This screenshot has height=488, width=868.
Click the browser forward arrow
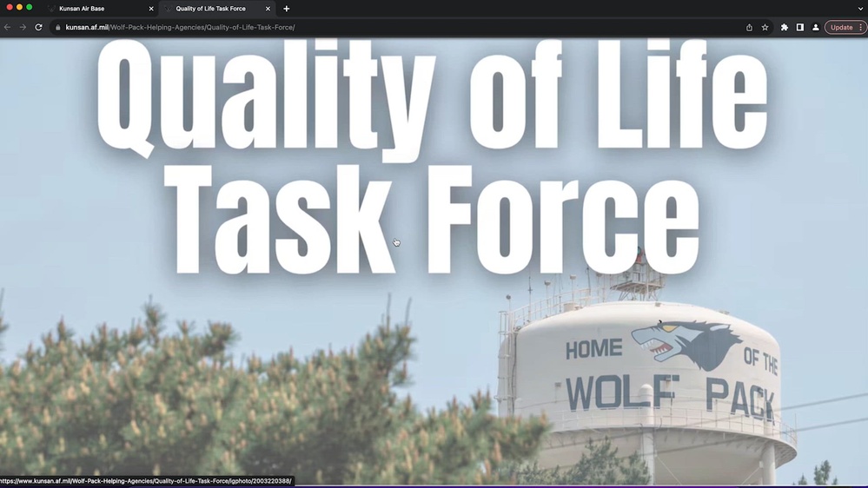pos(23,27)
